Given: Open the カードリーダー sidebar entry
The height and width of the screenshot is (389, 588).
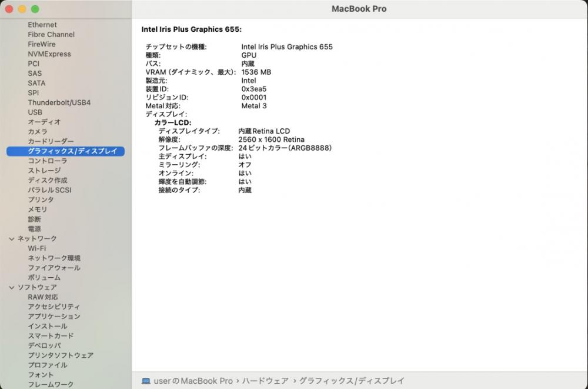Looking at the screenshot, I should click(x=51, y=142).
